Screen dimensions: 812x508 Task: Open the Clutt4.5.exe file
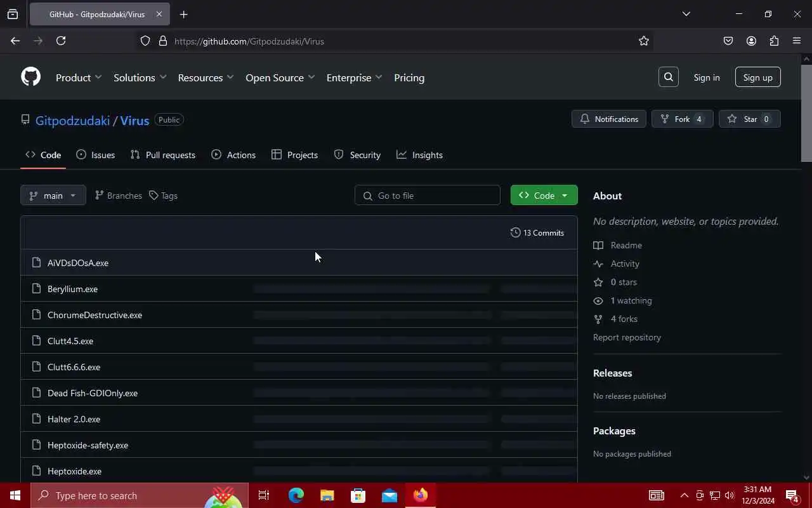pos(70,341)
